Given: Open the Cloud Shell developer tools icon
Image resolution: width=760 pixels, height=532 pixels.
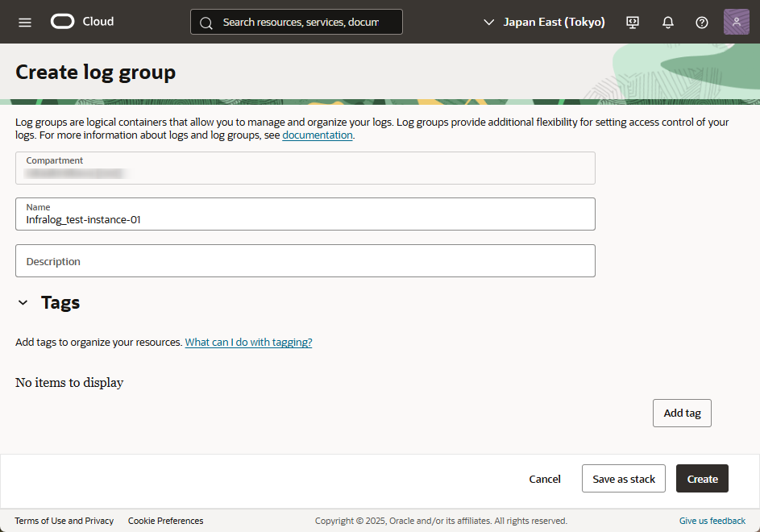Looking at the screenshot, I should click(x=633, y=22).
